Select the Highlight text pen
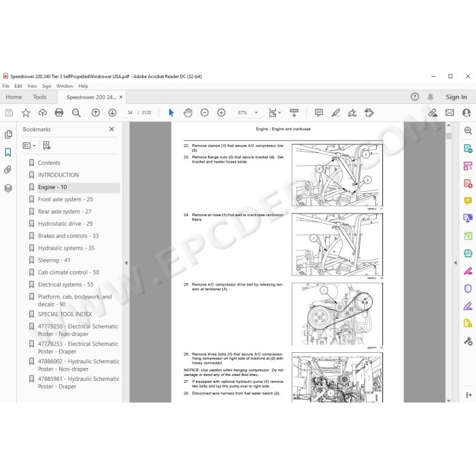The height and width of the screenshot is (476, 476). click(x=335, y=113)
